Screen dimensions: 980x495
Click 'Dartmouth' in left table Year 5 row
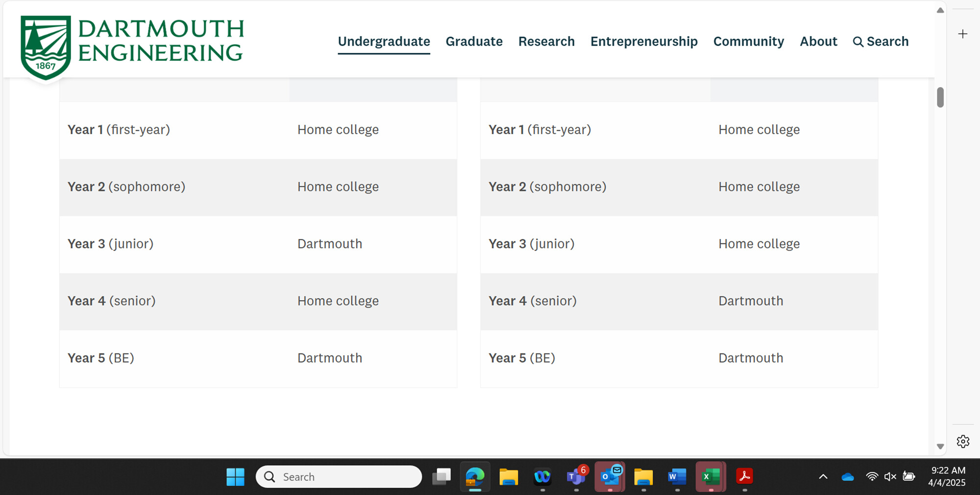[x=330, y=358]
